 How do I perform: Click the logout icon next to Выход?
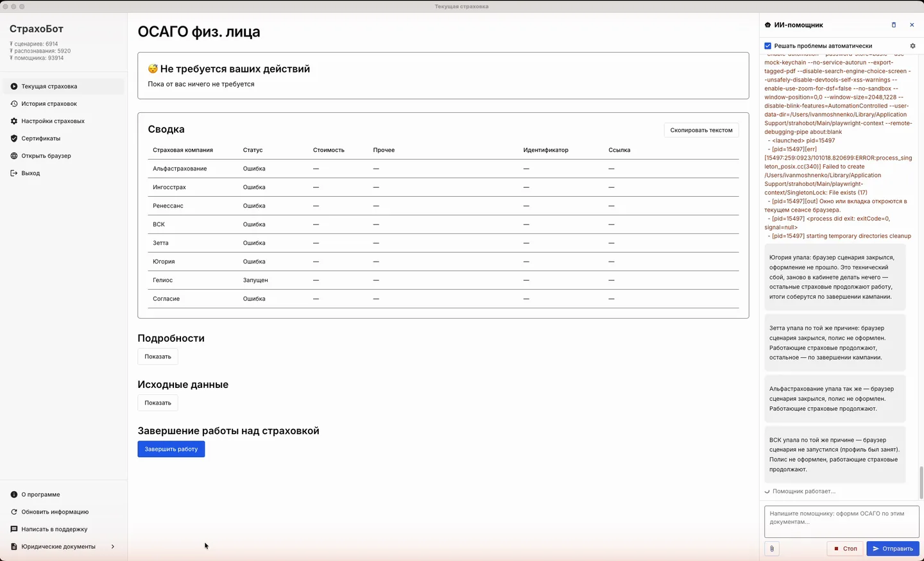14,173
